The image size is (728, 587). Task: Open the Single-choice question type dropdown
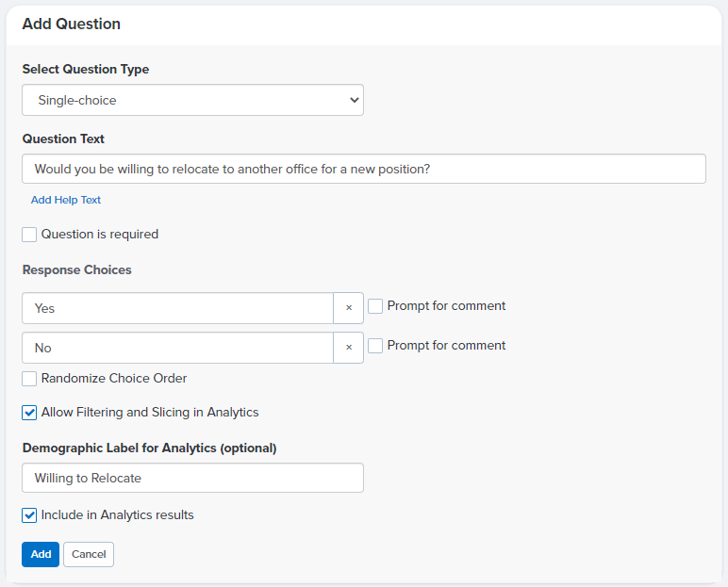pyautogui.click(x=192, y=100)
